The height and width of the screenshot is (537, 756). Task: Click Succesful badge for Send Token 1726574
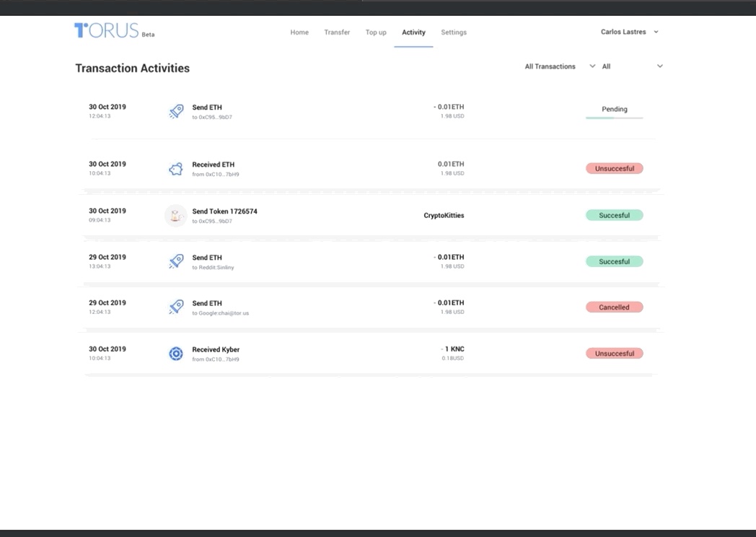click(615, 215)
